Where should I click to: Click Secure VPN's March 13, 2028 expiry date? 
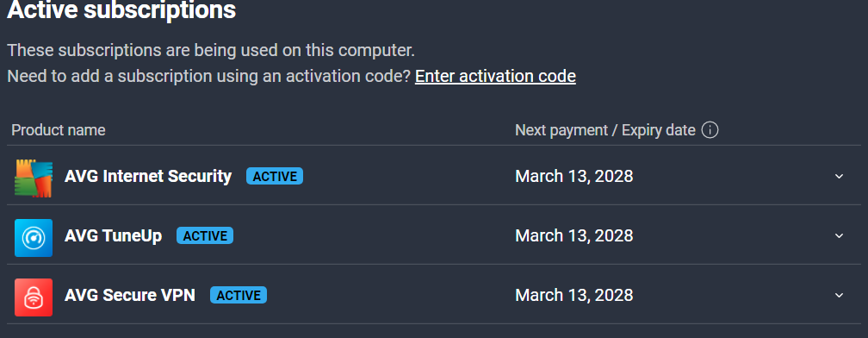coord(574,296)
